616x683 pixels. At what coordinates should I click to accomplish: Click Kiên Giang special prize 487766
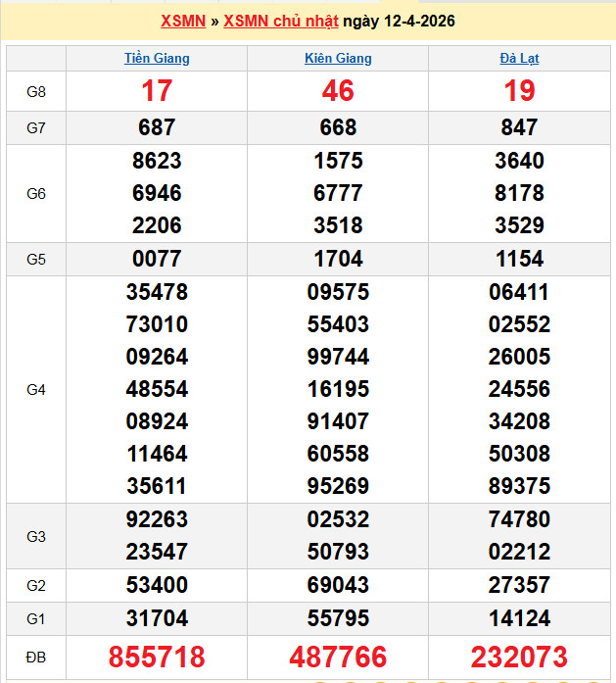(338, 657)
